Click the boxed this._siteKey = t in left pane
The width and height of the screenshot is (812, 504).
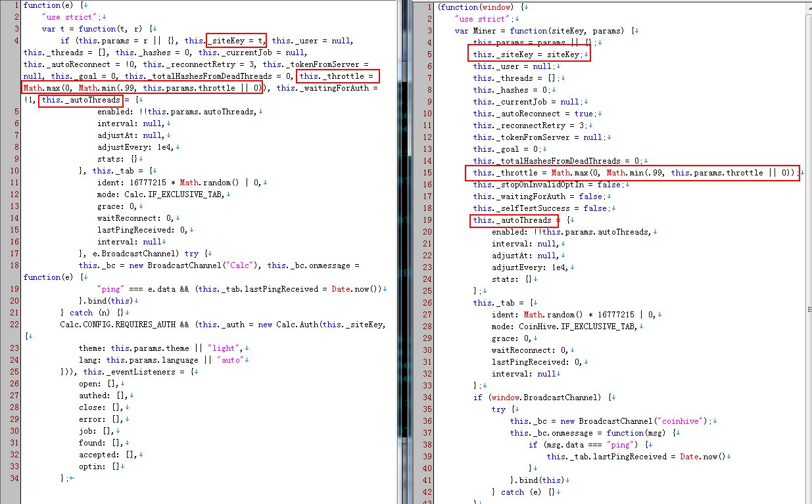coord(236,41)
